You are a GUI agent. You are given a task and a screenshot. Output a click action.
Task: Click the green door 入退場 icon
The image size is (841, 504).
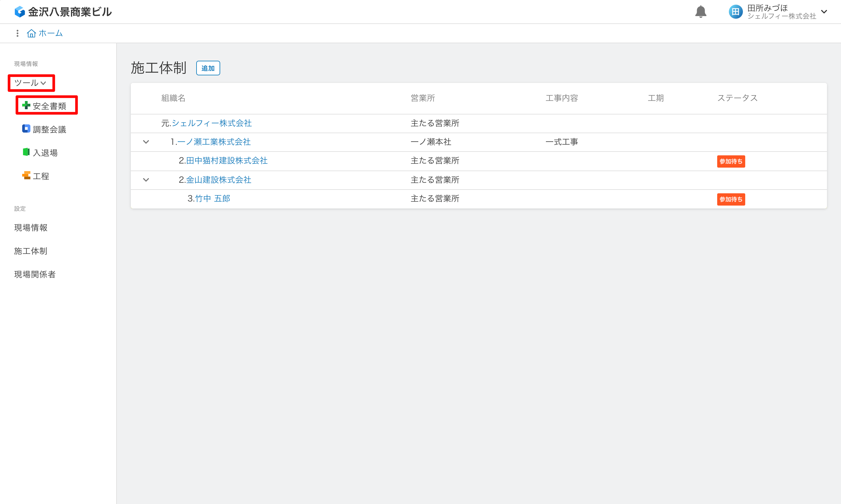pos(26,152)
